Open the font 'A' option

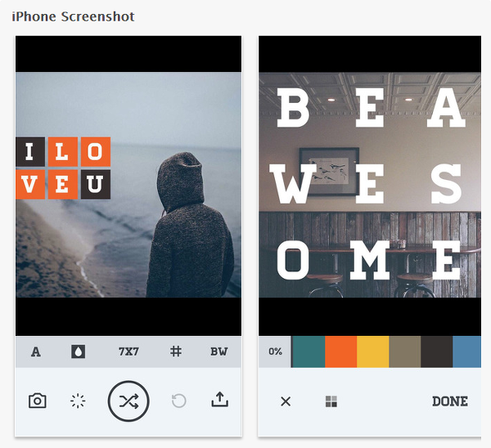point(36,352)
